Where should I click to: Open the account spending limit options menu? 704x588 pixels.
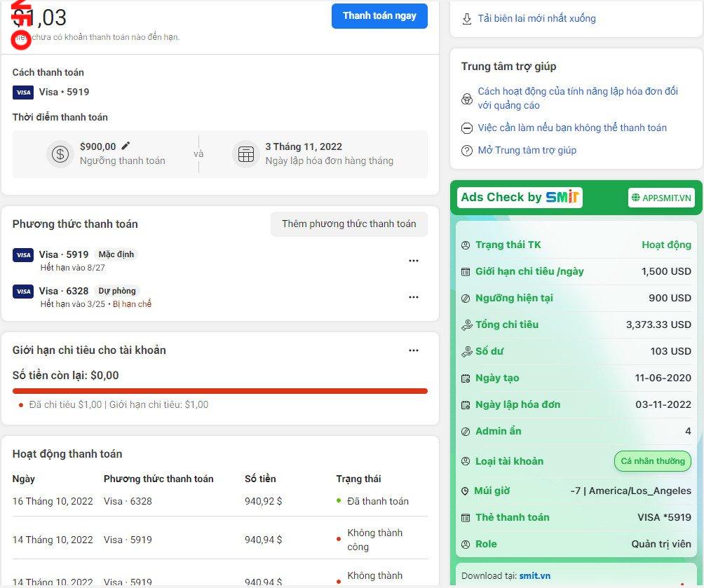(x=413, y=350)
